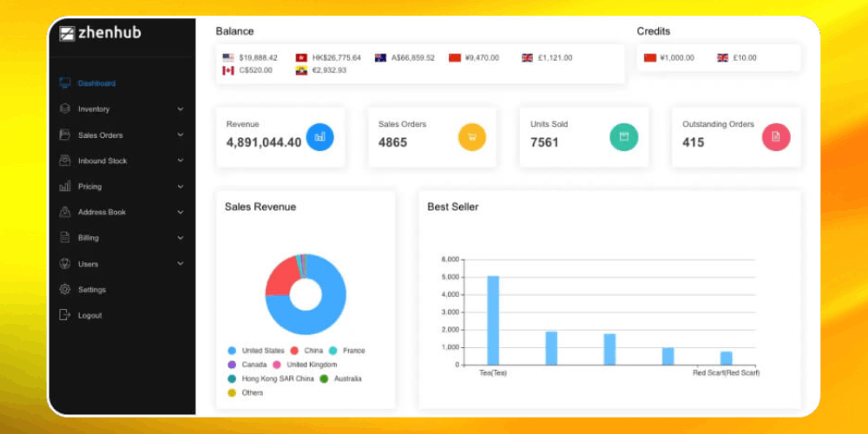
Task: Expand the Inventory menu chevron
Action: 181,109
